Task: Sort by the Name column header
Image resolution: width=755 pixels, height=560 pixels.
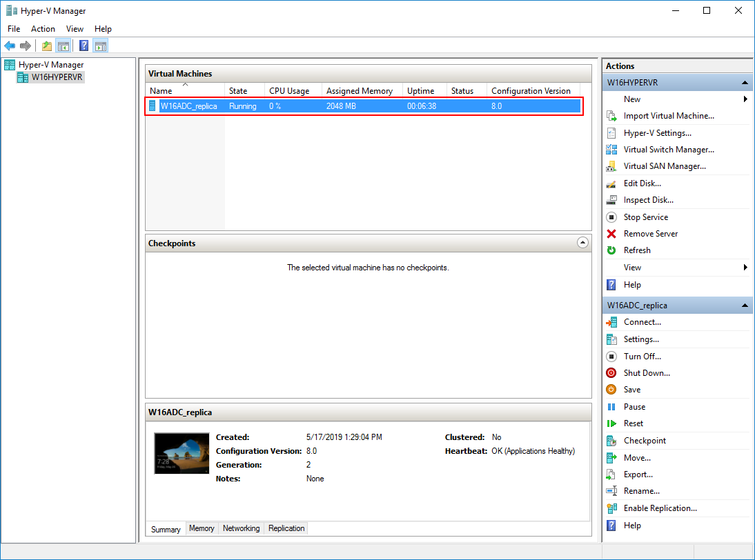Action: pos(186,91)
